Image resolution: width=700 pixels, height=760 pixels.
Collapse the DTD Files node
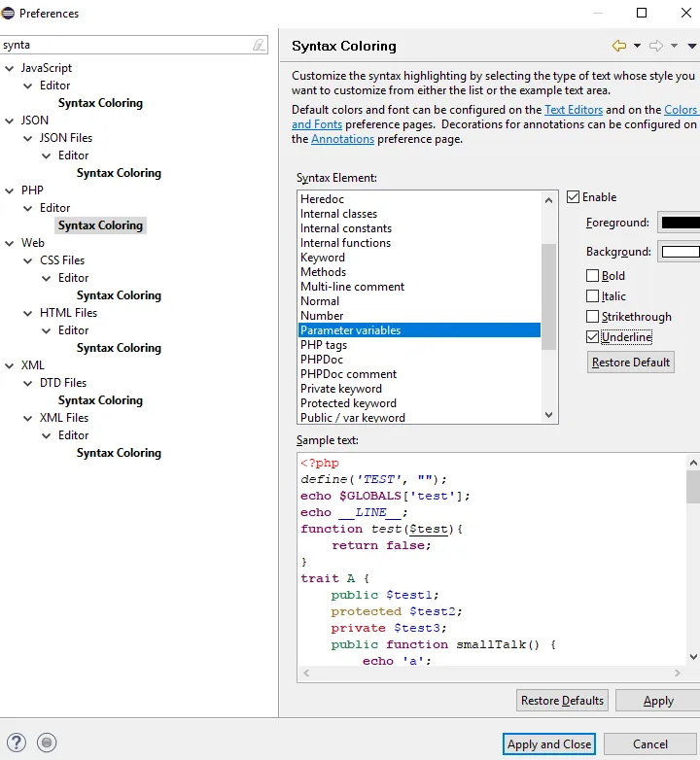click(27, 383)
